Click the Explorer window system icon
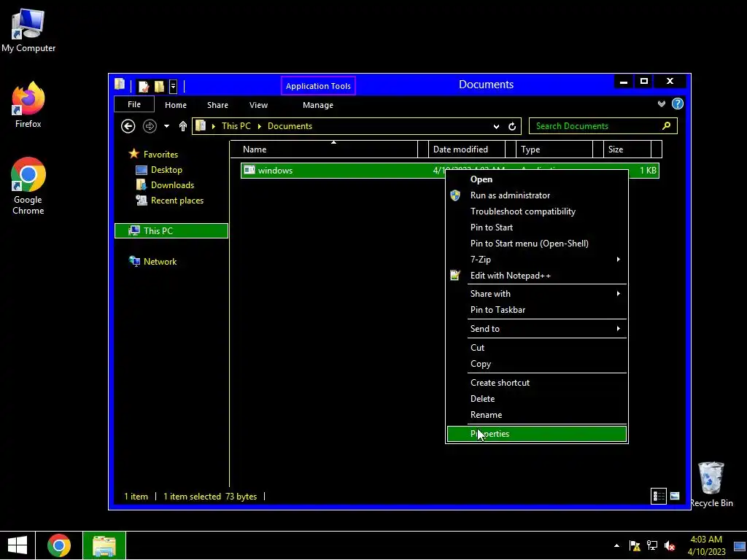Viewport: 747px width, 560px height. [120, 85]
